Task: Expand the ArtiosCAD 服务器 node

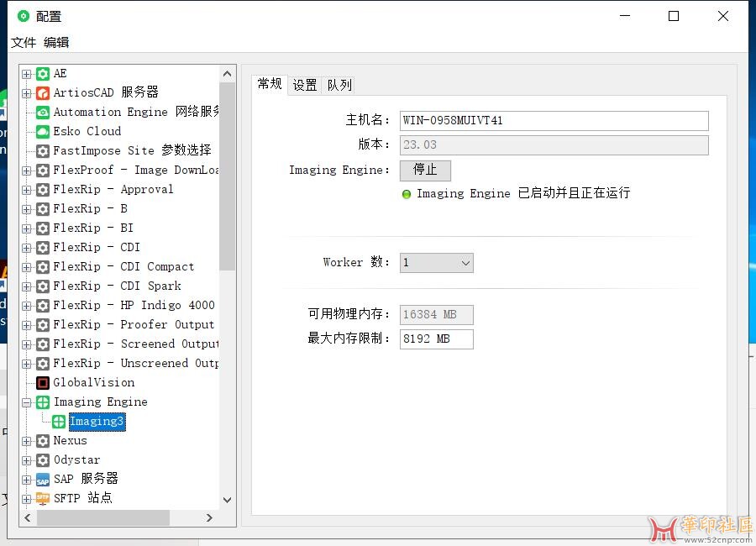Action: click(27, 93)
